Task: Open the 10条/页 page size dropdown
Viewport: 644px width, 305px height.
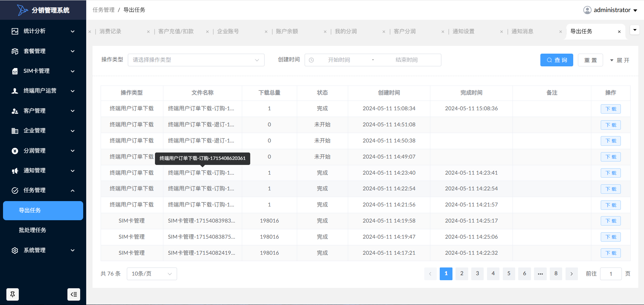Action: coord(152,274)
